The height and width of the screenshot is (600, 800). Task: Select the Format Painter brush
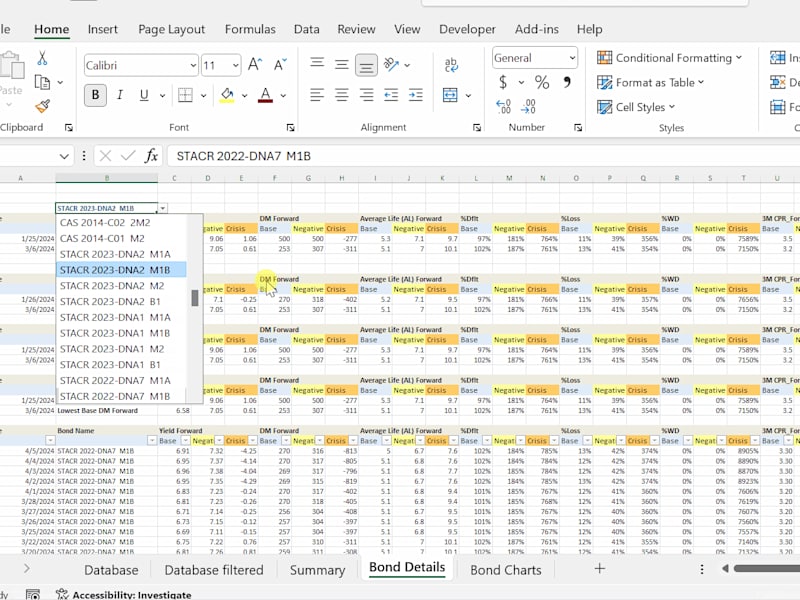(x=42, y=106)
